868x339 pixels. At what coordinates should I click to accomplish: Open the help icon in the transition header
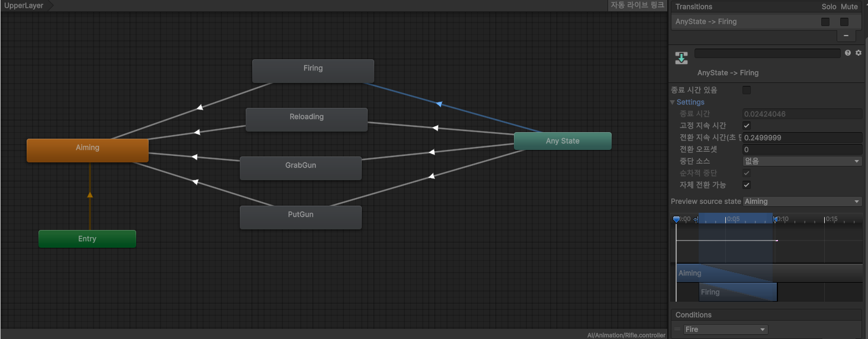[848, 53]
